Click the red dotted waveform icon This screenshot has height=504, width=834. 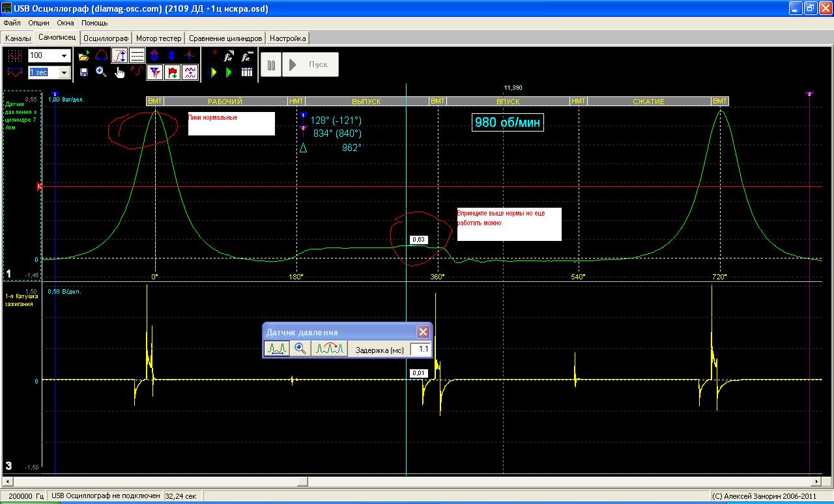coord(14,56)
